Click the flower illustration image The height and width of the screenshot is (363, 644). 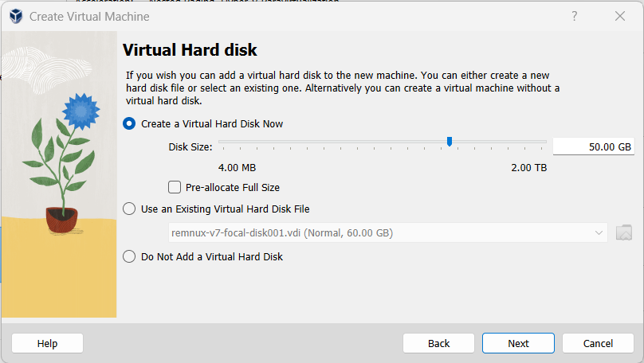[59, 174]
